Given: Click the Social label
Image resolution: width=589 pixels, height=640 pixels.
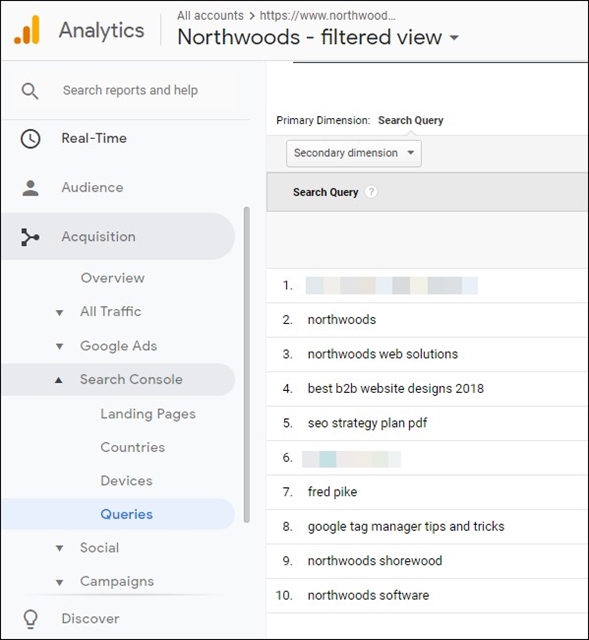Looking at the screenshot, I should [100, 548].
